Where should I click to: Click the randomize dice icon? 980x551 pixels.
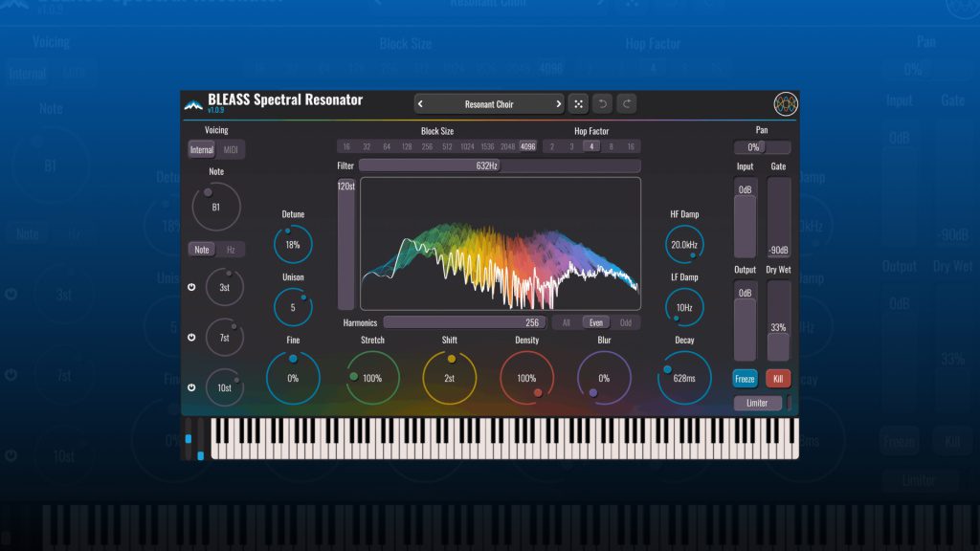click(x=578, y=104)
